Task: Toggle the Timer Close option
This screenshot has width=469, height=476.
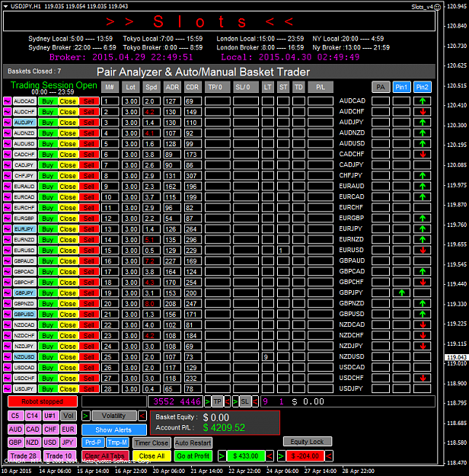Action: pos(152,443)
